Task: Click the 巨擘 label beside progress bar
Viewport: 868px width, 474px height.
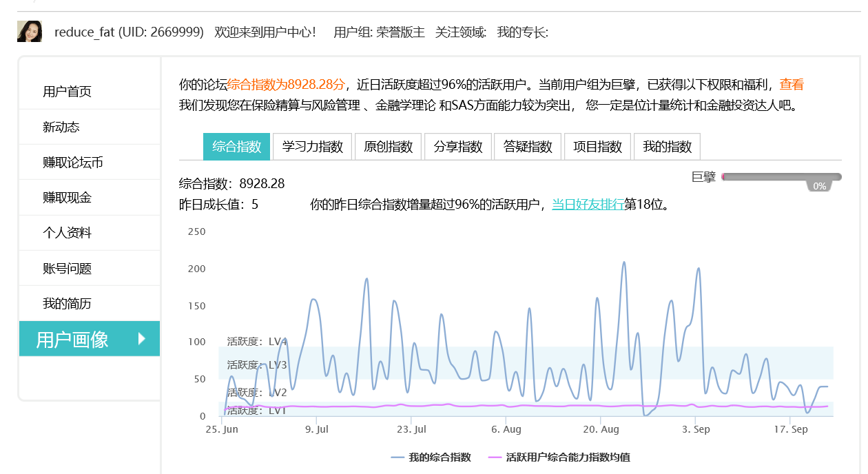Action: tap(703, 177)
